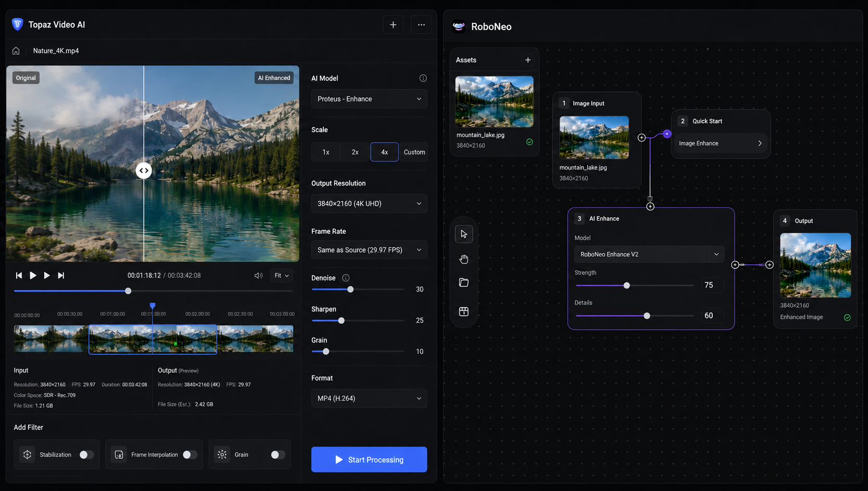Screen dimensions: 868x491
Task: Click the grid layout tool in RoboNeo
Action: coord(464,311)
